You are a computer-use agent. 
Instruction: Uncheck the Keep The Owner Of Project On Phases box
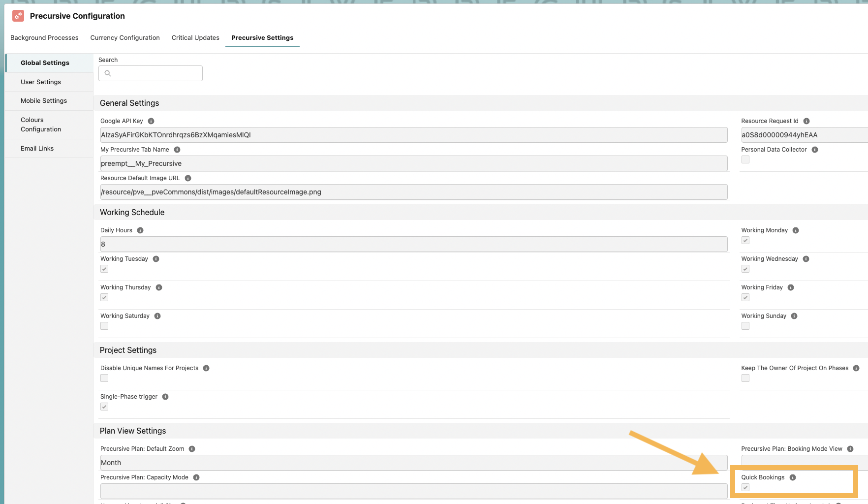click(x=745, y=378)
